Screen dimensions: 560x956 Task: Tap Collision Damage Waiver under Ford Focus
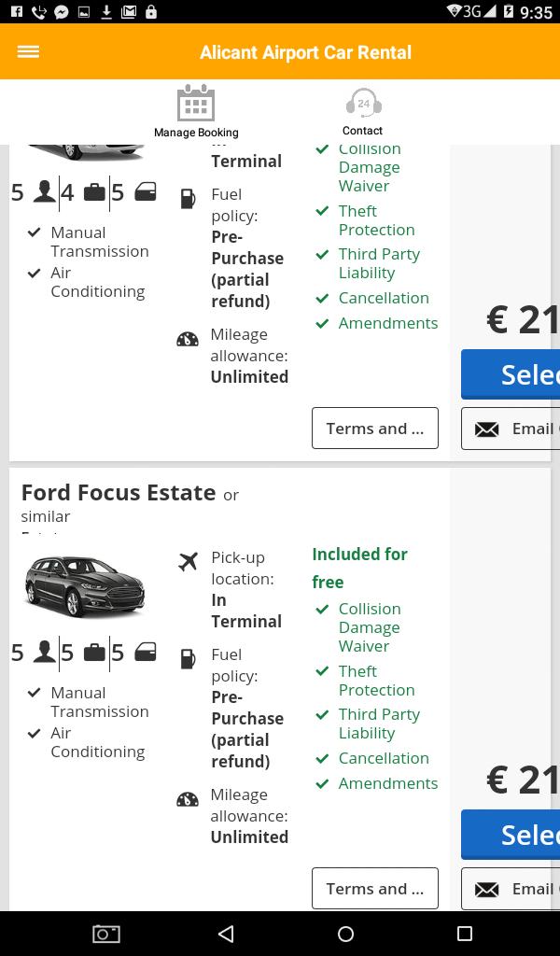click(x=370, y=627)
